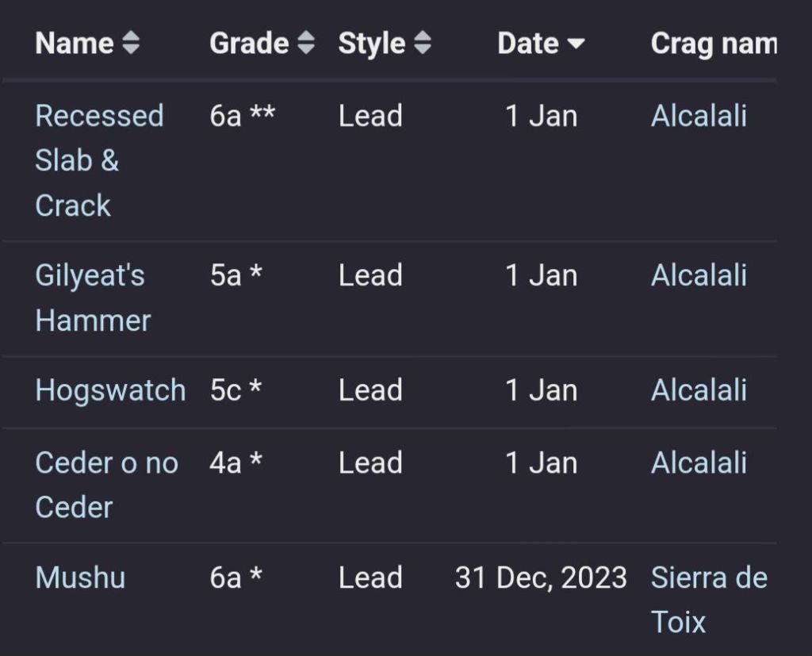Open Alcalali crag in Recessed Slab row
The width and height of the screenshot is (812, 656).
pos(699,117)
